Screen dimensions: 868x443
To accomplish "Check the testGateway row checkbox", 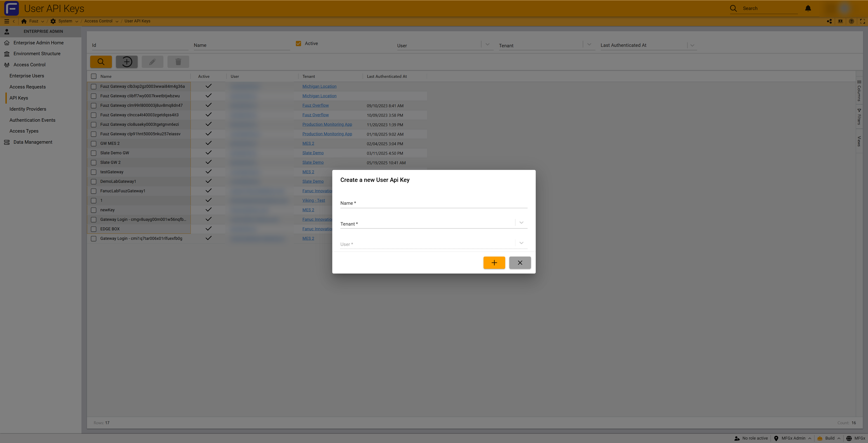I will pyautogui.click(x=94, y=172).
